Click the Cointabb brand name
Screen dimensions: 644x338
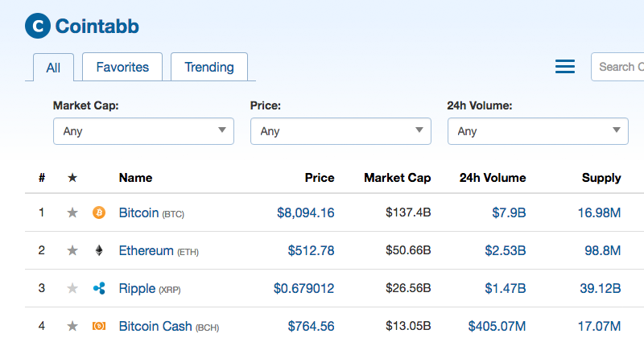(x=97, y=27)
